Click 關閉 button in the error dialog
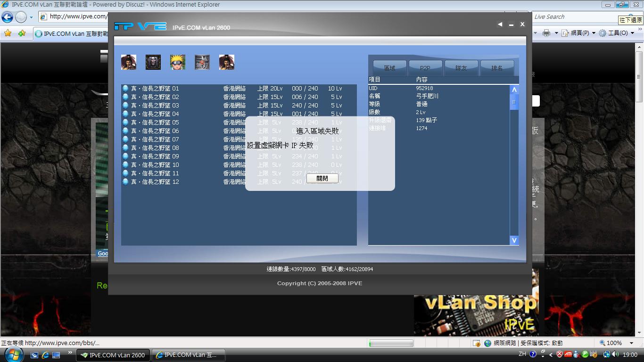This screenshot has height=362, width=644. [x=322, y=179]
